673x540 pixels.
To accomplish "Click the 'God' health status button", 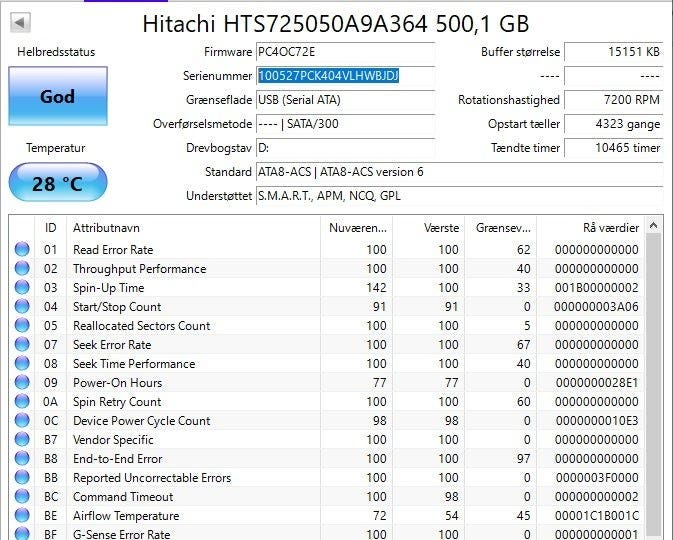I will (x=57, y=97).
